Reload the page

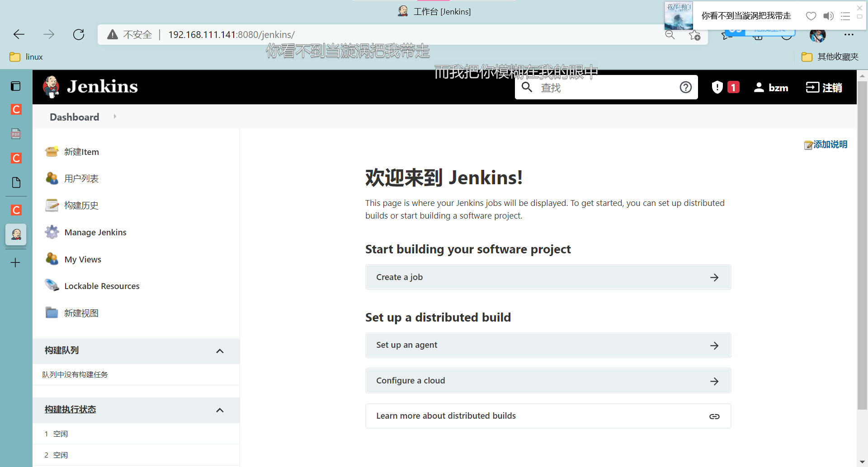(x=79, y=34)
